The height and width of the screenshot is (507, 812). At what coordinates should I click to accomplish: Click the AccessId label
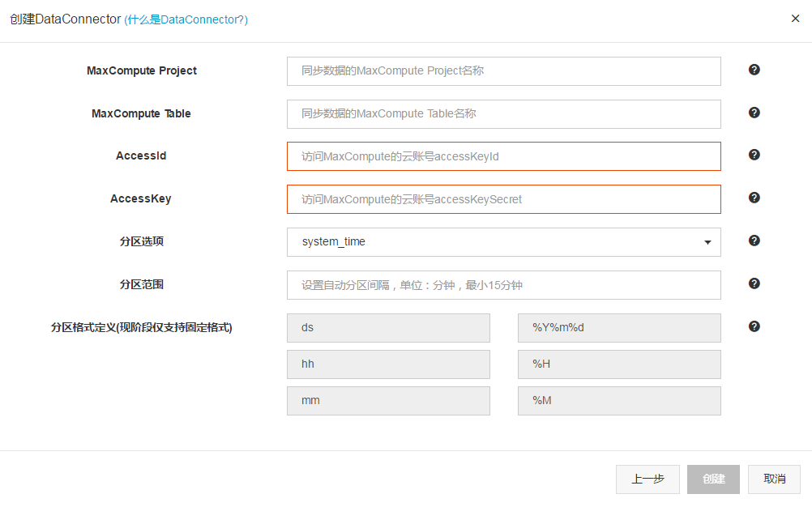click(141, 156)
